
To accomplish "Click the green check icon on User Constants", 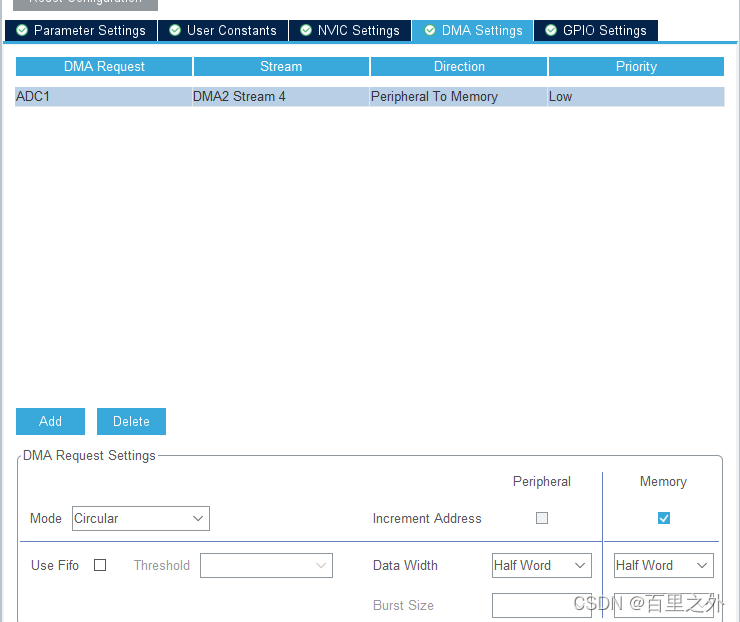I will point(175,30).
